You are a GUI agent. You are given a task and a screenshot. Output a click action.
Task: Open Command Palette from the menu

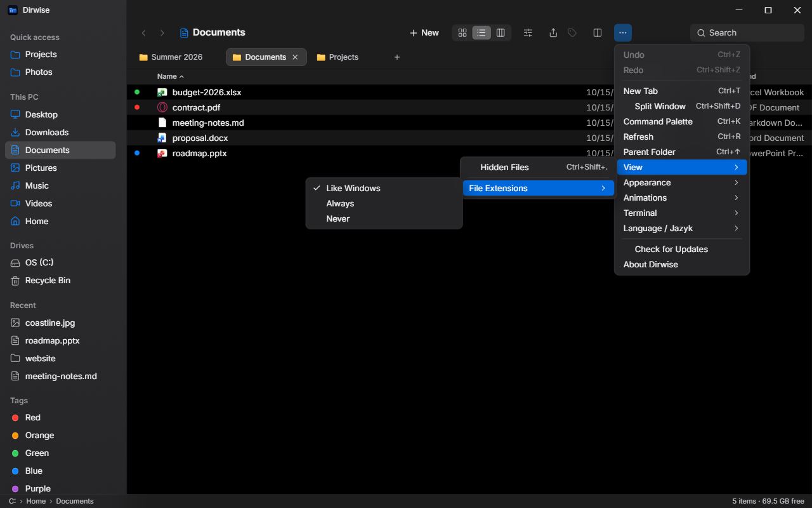pos(682,121)
